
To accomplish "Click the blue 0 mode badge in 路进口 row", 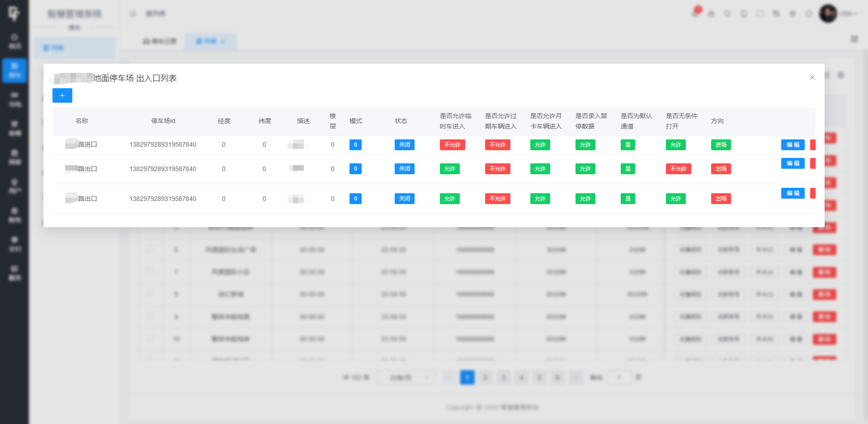I will point(355,145).
